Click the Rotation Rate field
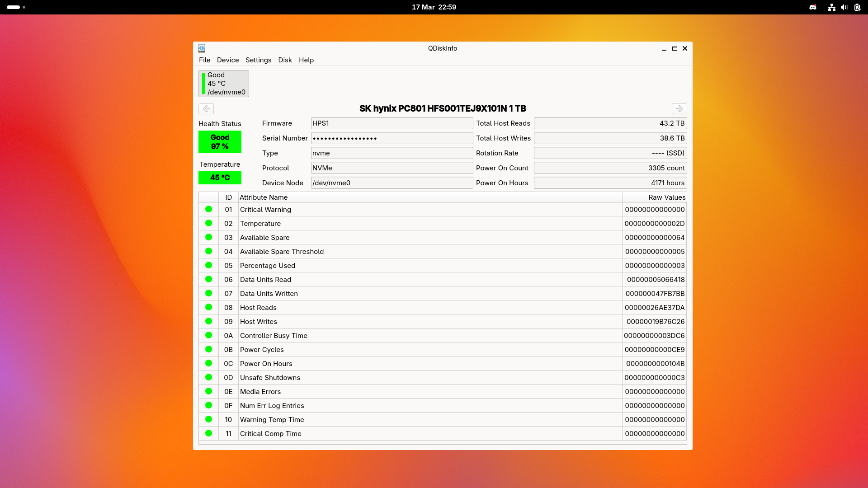Viewport: 868px width, 488px height. click(x=610, y=153)
